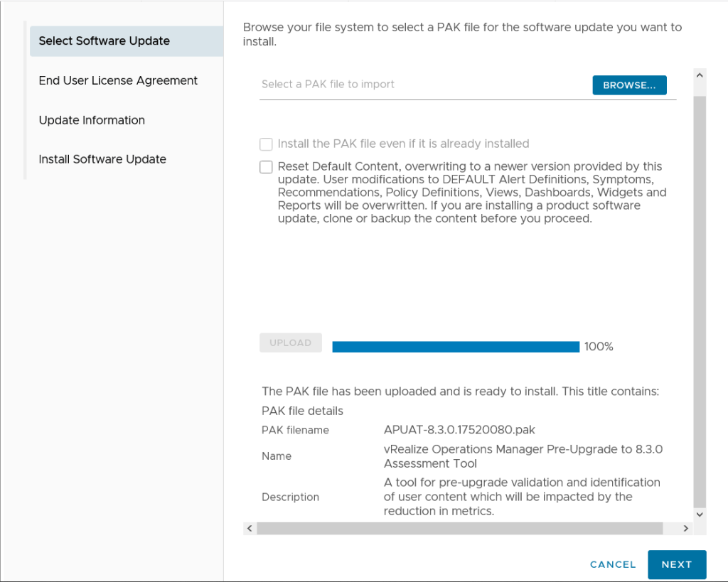Grab the vertical scrollbar thumb
728x582 pixels.
[x=700, y=298]
